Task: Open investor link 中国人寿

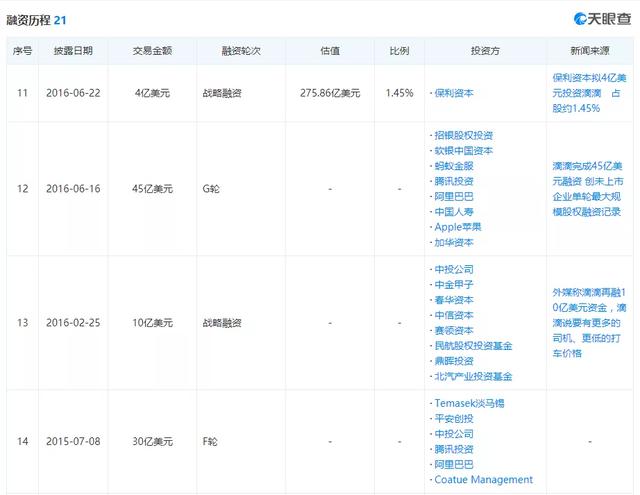Action: click(x=454, y=212)
